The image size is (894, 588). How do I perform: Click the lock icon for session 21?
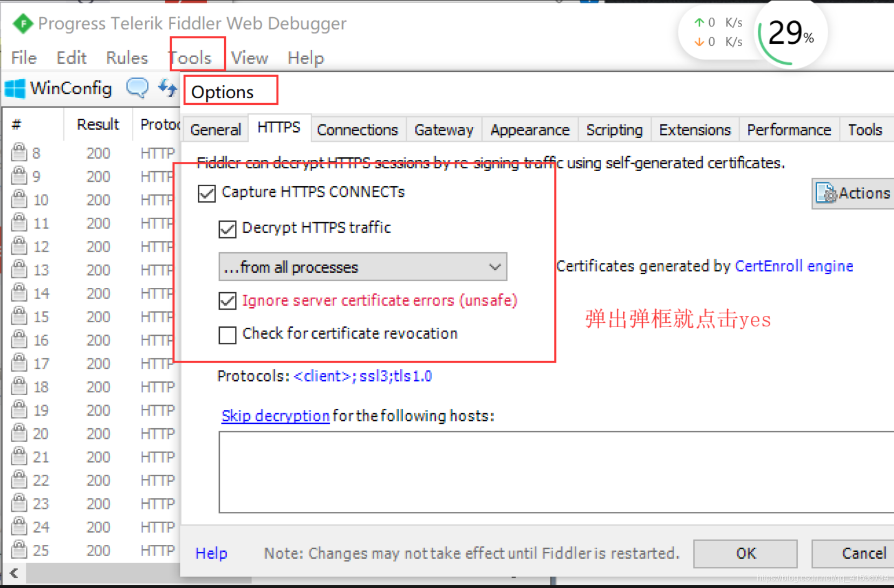(x=19, y=456)
